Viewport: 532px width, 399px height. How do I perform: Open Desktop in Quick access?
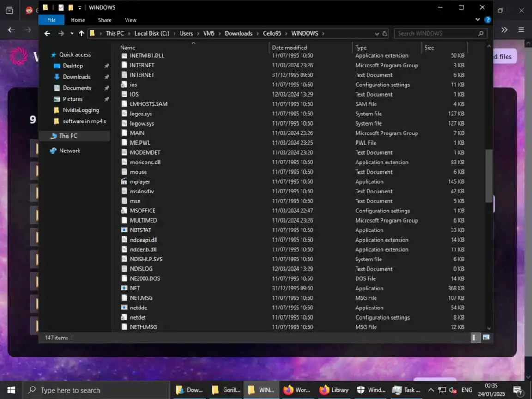[x=73, y=66]
